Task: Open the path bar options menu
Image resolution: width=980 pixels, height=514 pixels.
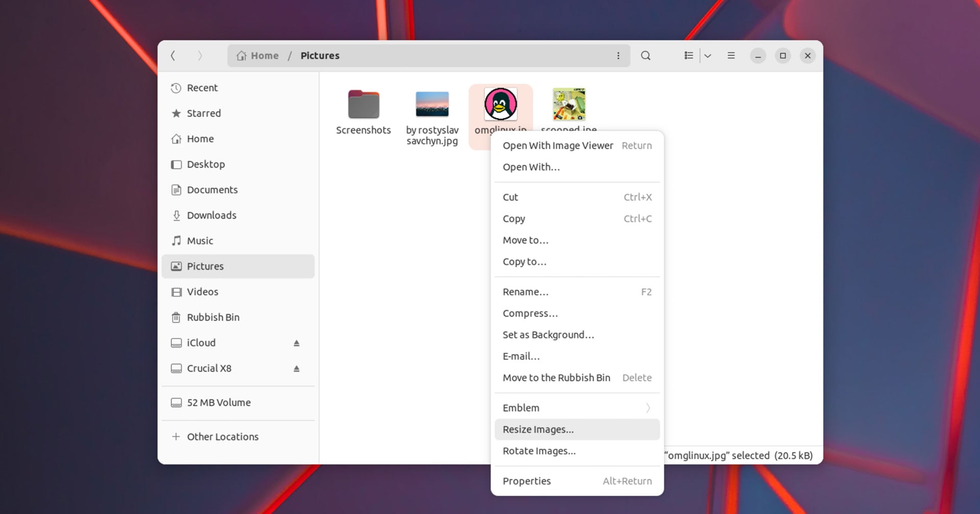Action: click(618, 56)
